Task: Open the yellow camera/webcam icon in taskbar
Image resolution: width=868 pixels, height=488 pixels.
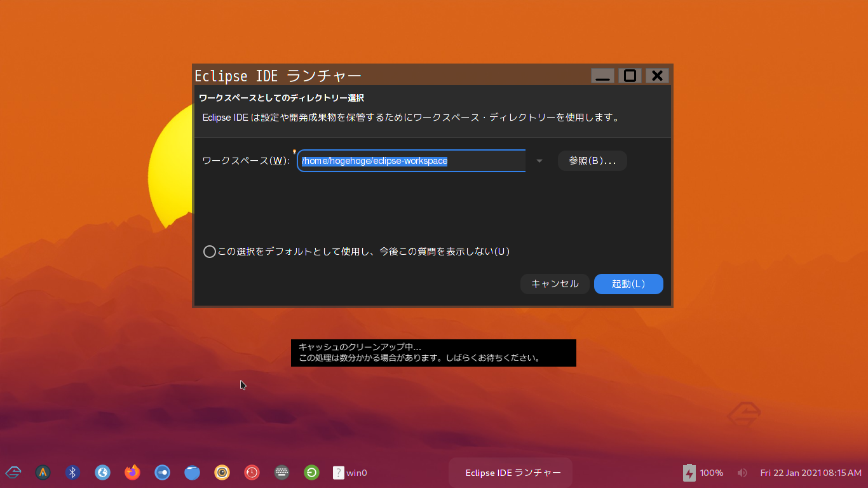Action: coord(222,472)
